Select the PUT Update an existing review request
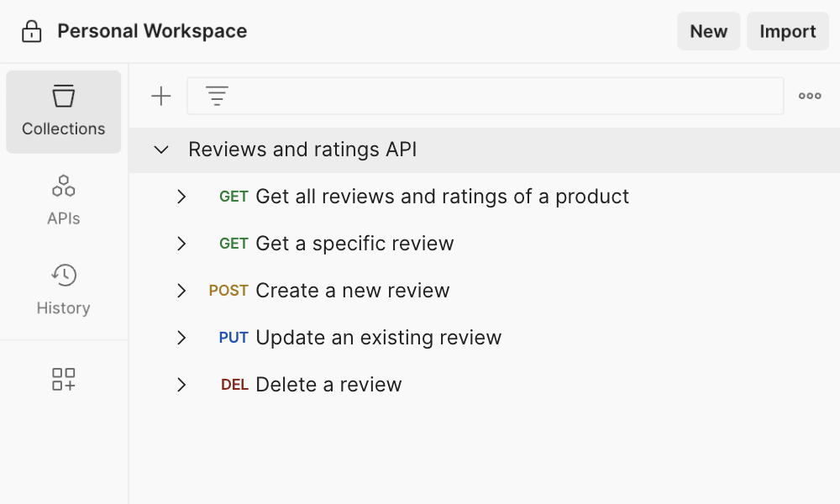 pyautogui.click(x=378, y=338)
